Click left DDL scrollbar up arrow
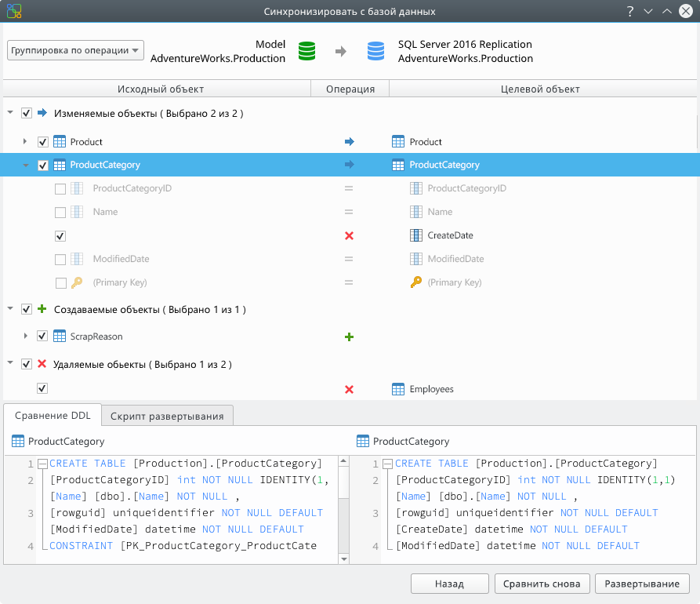This screenshot has width=700, height=604. tap(343, 461)
